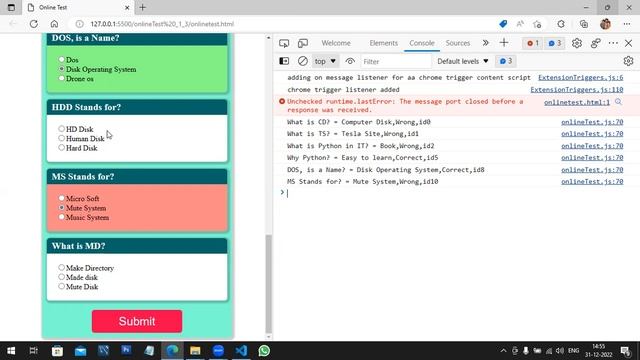The image size is (640, 360).
Task: Open console settings gear icon
Action: click(x=628, y=61)
